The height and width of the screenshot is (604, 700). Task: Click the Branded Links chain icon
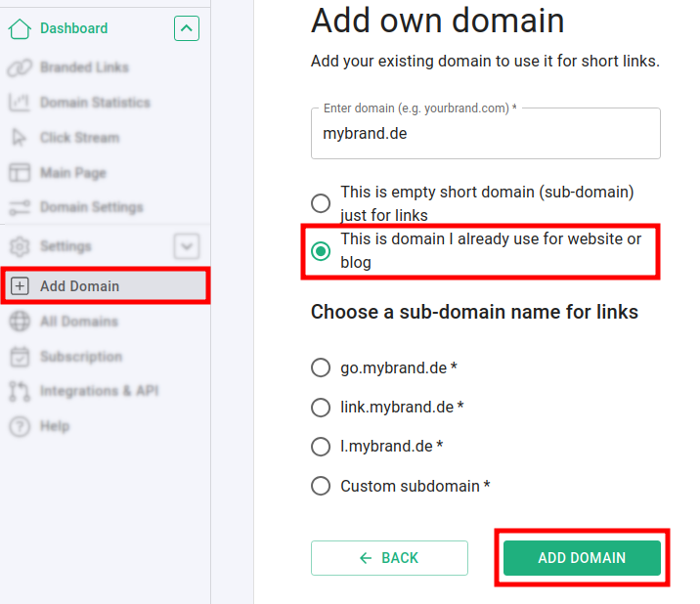tap(20, 67)
